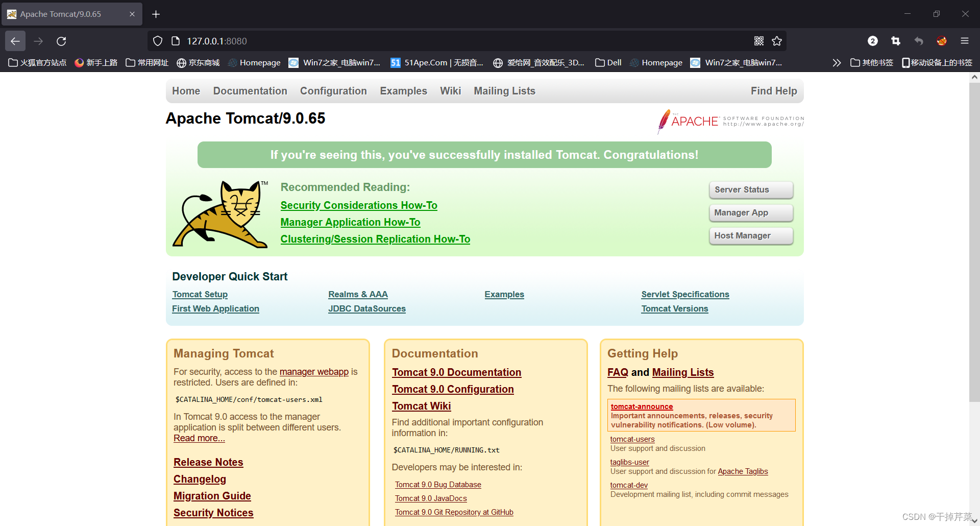This screenshot has width=980, height=526.
Task: Select the Apache Tomcat/9.0.65 browser tab
Action: [x=71, y=14]
